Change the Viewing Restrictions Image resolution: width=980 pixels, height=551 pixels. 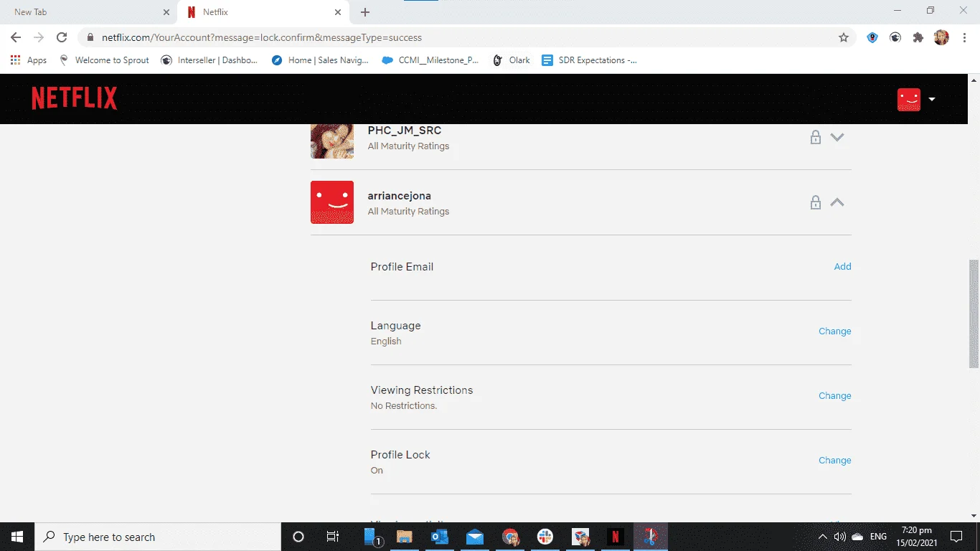tap(835, 395)
